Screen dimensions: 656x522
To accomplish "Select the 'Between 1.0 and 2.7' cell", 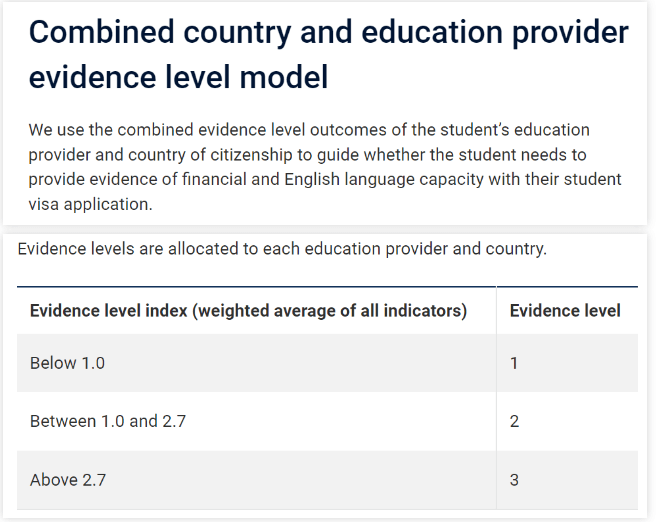I will tap(256, 421).
